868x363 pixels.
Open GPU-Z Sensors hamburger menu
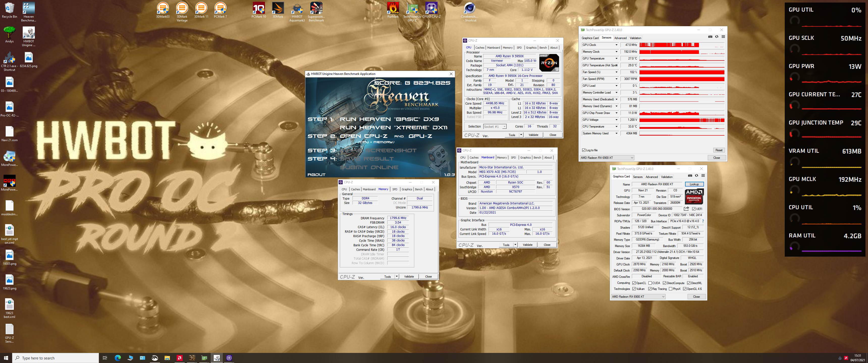[x=723, y=37]
